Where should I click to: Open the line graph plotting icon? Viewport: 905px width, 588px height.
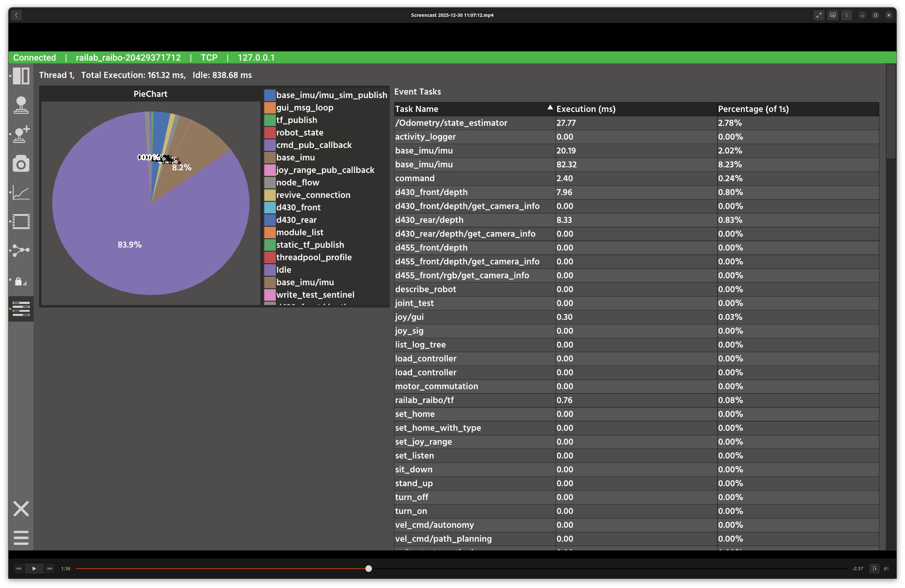[21, 192]
